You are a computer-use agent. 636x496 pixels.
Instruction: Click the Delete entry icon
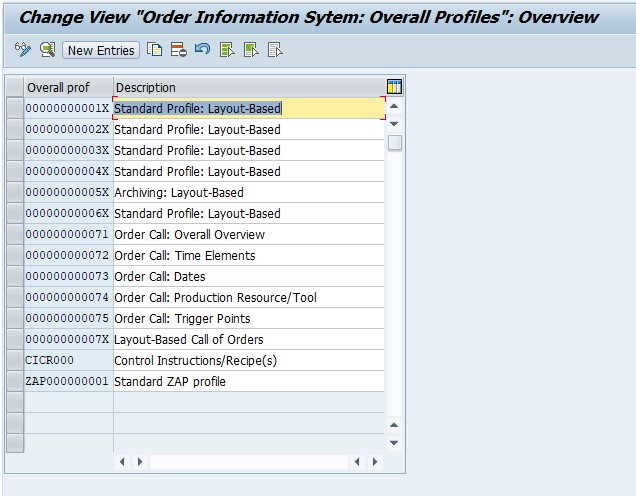click(x=178, y=50)
